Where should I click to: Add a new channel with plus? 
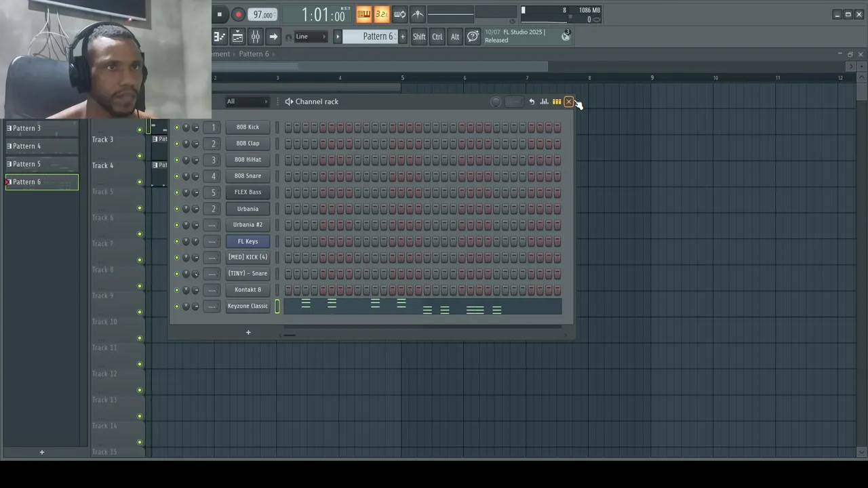pyautogui.click(x=248, y=332)
